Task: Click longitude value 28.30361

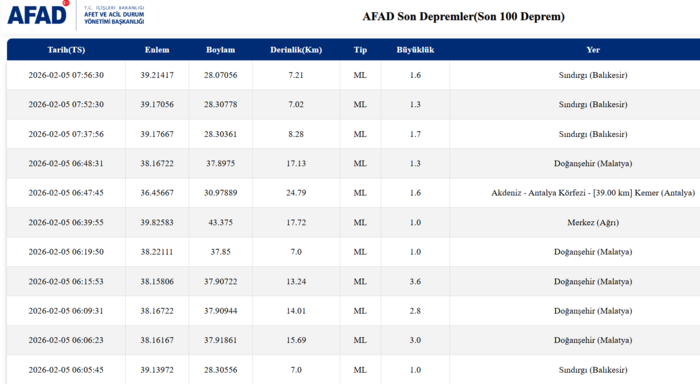Action: click(x=221, y=134)
